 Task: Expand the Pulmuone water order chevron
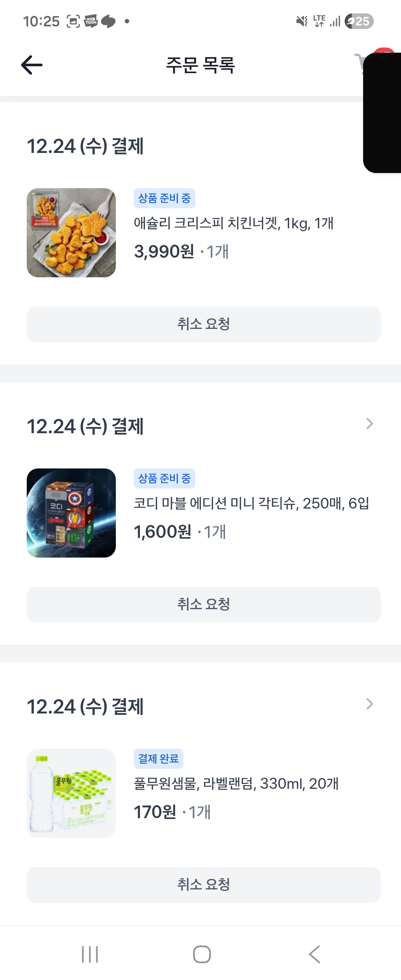(x=369, y=704)
